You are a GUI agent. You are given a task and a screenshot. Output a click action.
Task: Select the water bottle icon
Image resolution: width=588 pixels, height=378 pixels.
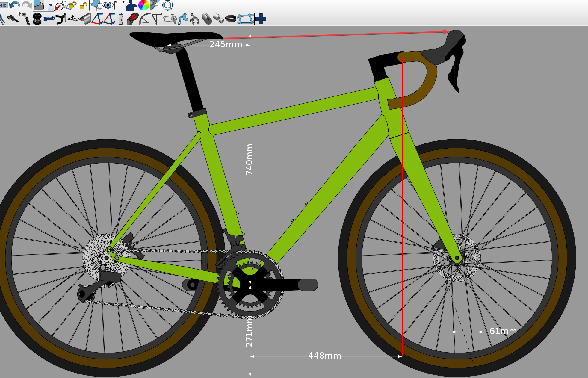pos(121,19)
